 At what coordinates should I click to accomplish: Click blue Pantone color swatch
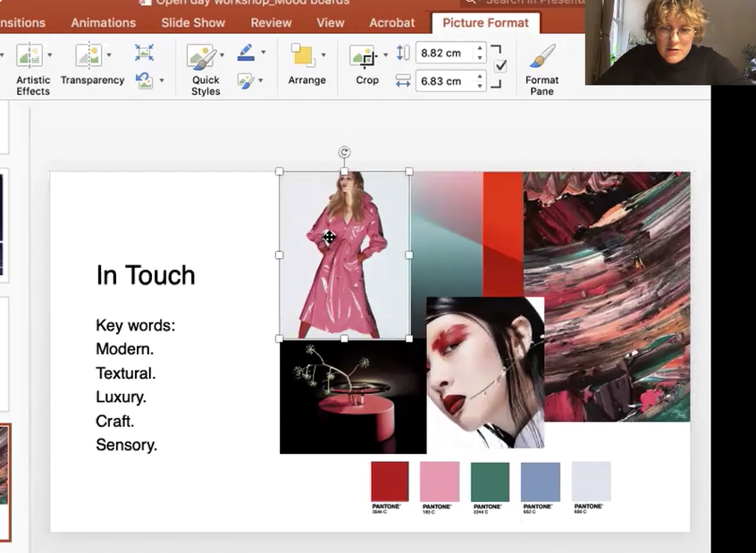click(x=541, y=482)
